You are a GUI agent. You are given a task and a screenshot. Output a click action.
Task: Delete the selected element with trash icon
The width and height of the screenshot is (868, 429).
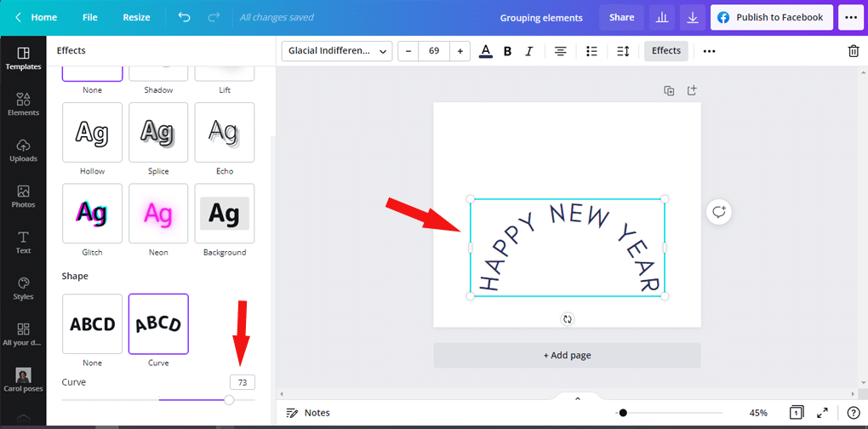point(853,51)
